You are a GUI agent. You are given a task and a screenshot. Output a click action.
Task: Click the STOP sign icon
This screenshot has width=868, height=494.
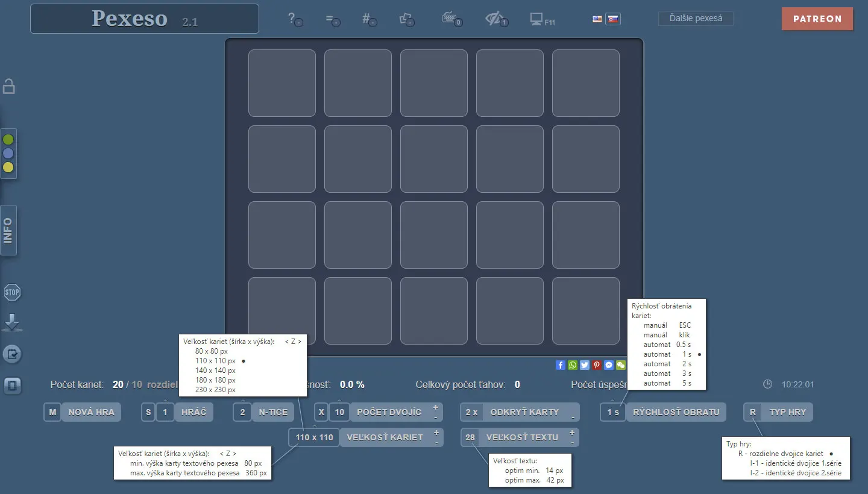(x=12, y=293)
